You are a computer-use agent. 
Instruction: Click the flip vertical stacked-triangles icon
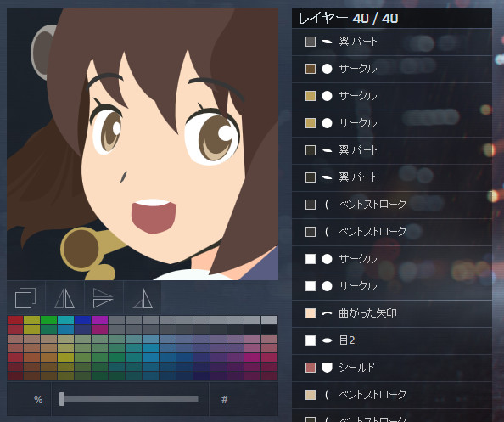[x=103, y=298]
